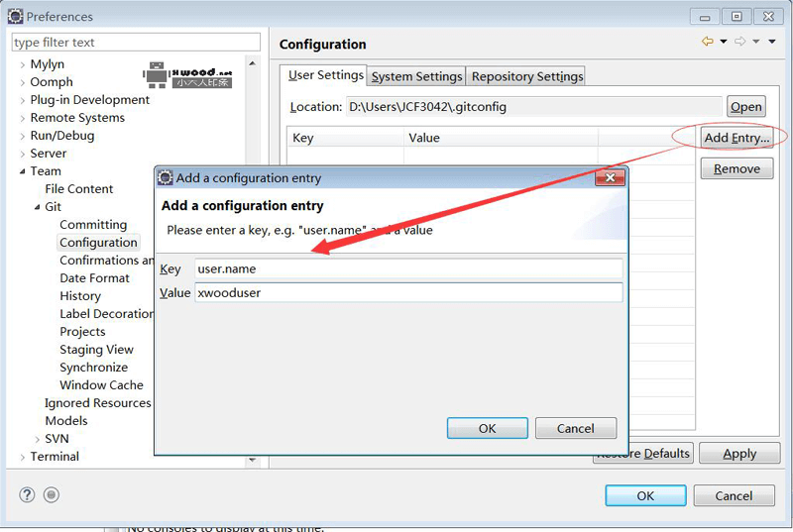Open the Configuration view menu dropdown
The image size is (793, 532).
[772, 42]
